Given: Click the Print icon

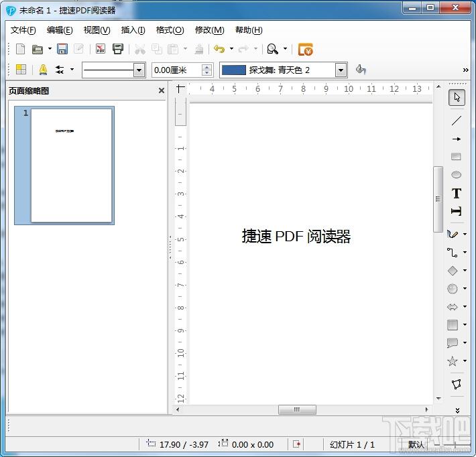Looking at the screenshot, I should pyautogui.click(x=118, y=49).
